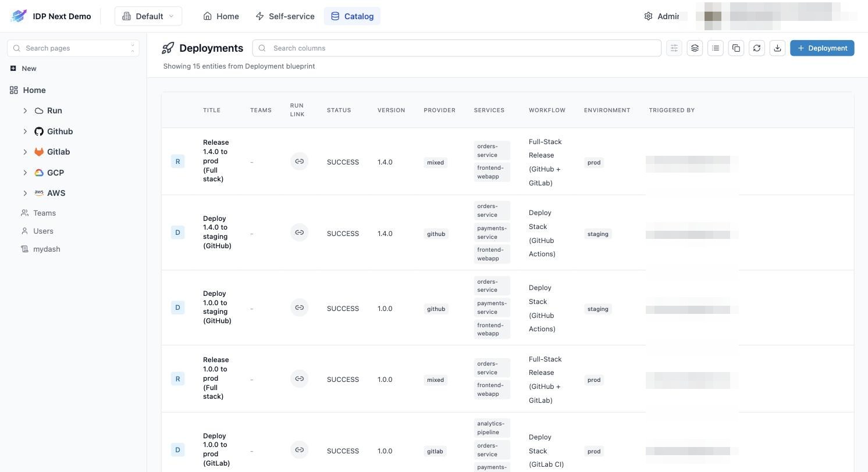Image resolution: width=868 pixels, height=472 pixels.
Task: Click title 'Release 1.4.0 to prod (Full stack)'
Action: tap(216, 161)
